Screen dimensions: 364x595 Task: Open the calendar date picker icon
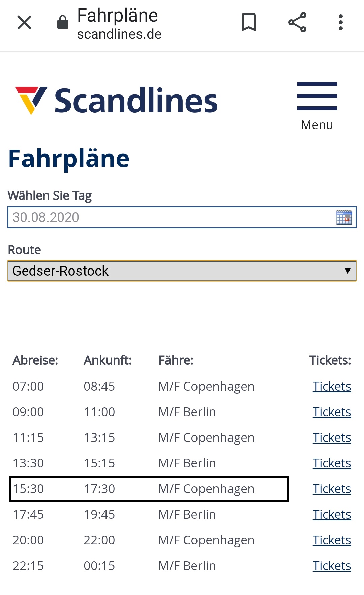(344, 217)
